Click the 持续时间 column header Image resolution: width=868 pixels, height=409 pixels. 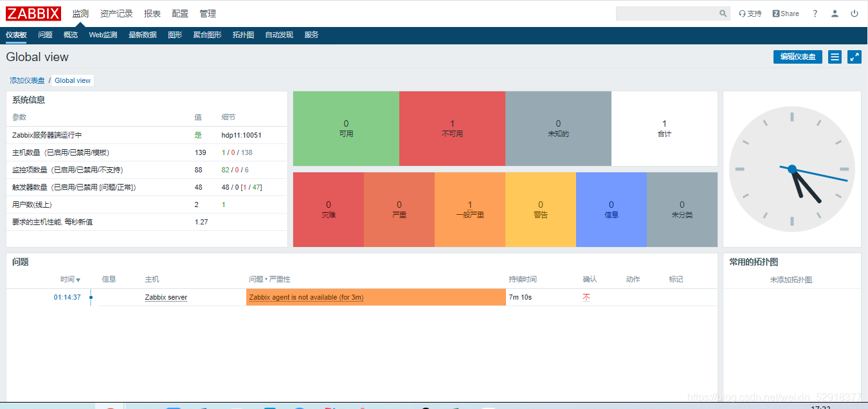[x=523, y=279]
